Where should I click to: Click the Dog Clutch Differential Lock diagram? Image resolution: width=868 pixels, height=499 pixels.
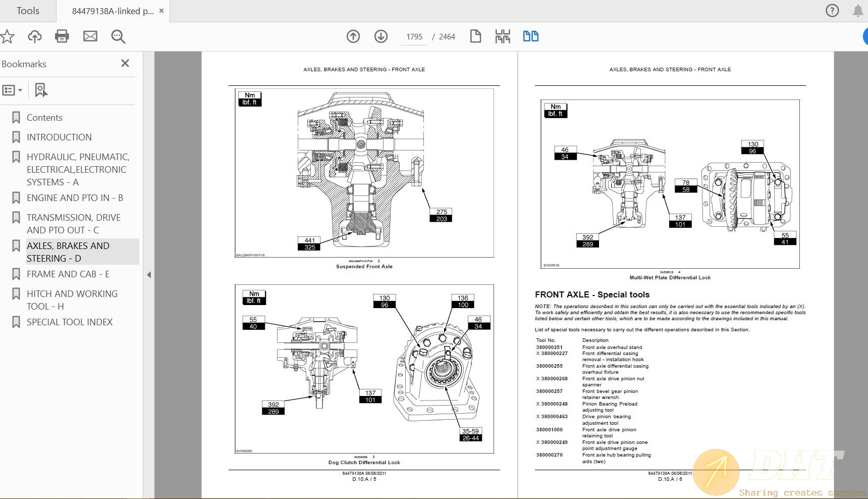[x=364, y=369]
